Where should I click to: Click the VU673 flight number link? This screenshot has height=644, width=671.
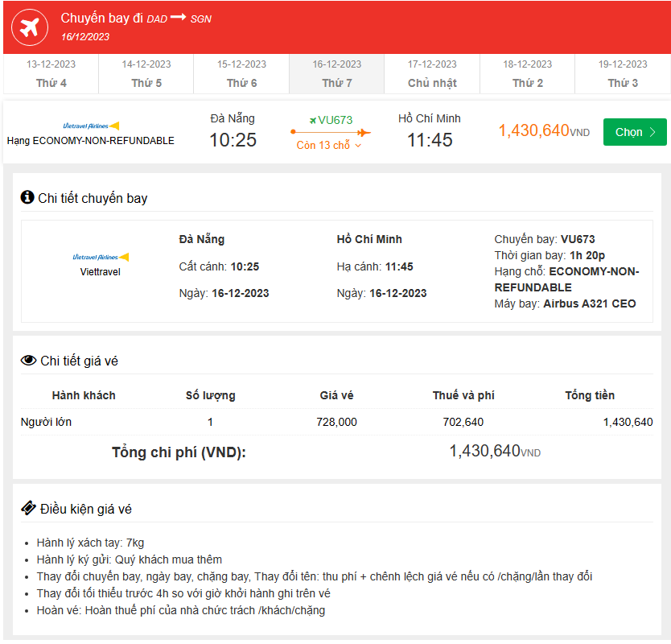click(x=335, y=120)
